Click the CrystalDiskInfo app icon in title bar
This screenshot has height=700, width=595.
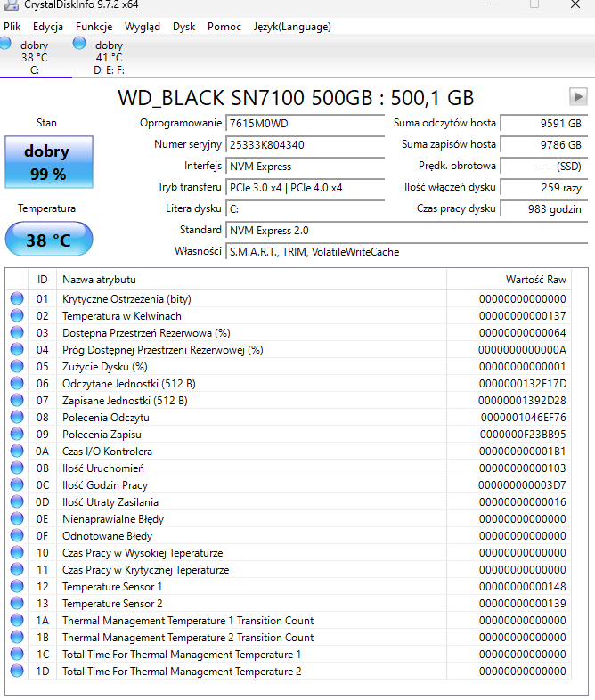pos(11,6)
